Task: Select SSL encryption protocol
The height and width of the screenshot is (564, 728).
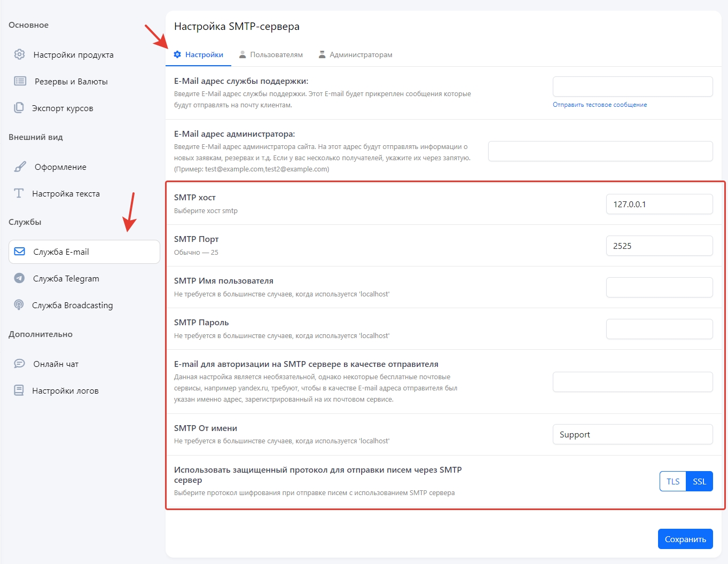Action: point(699,481)
